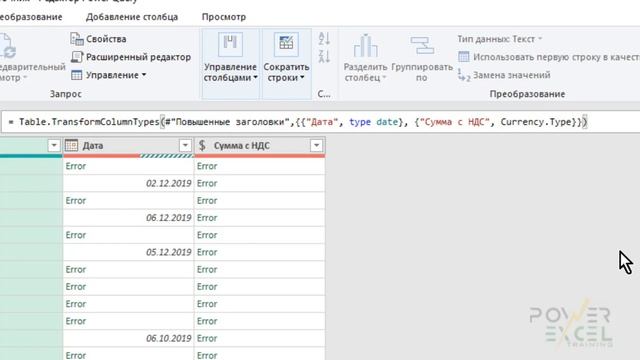
Task: Open the Сократить строки menu
Action: pos(286,72)
